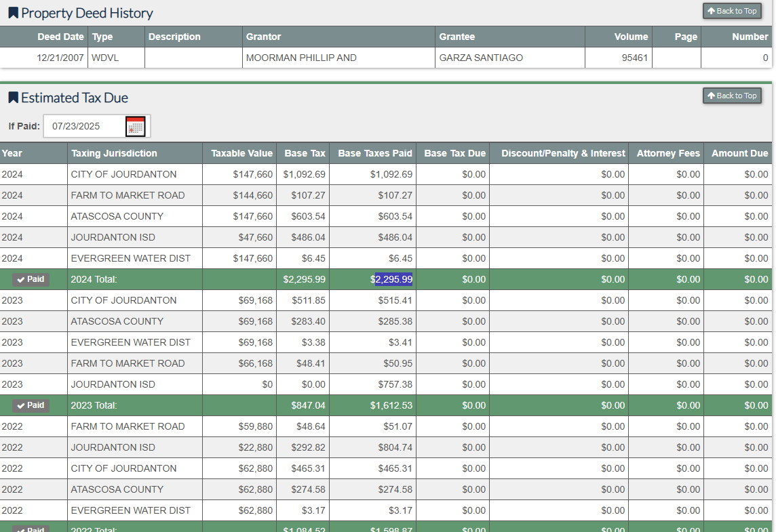Click bookmark icon beside Estimated Tax Due
Image resolution: width=776 pixels, height=532 pixels.
(x=13, y=98)
